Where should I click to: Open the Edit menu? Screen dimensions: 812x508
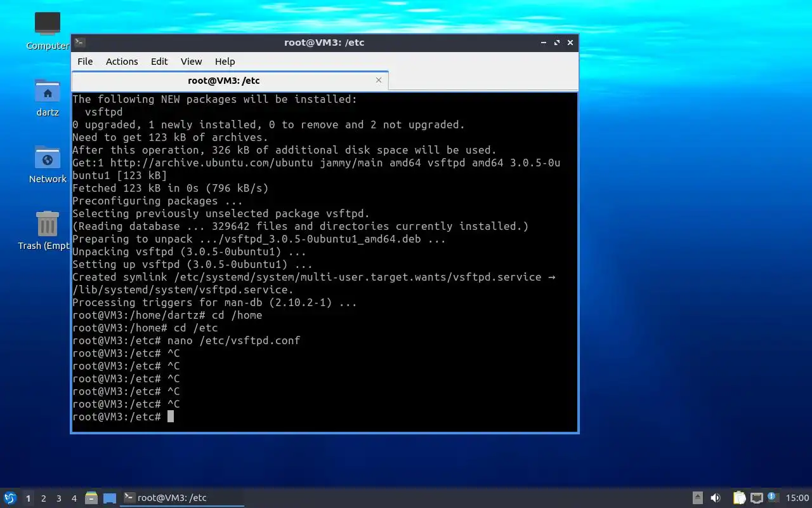click(x=159, y=62)
